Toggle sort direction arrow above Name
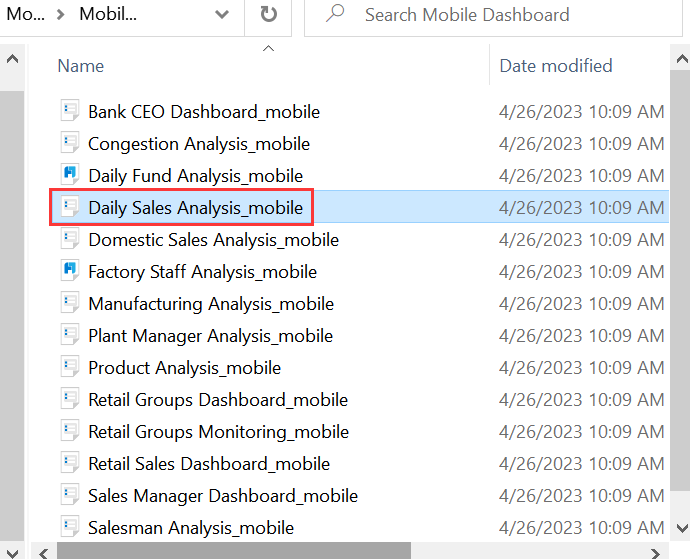Image resolution: width=690 pixels, height=559 pixels. 268,48
